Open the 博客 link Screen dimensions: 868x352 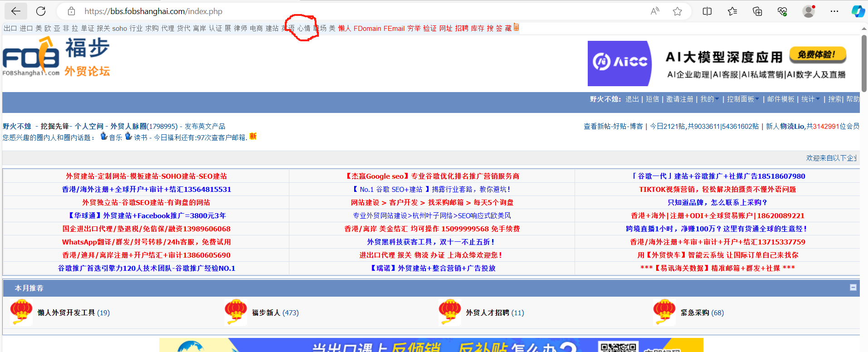pos(636,126)
